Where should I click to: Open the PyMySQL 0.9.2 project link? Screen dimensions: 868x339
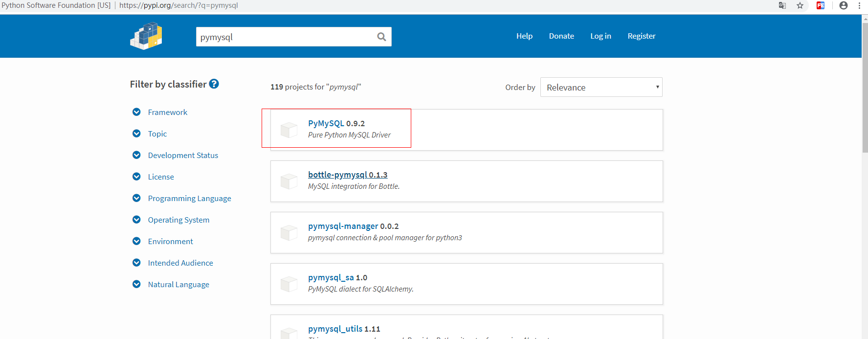pyautogui.click(x=336, y=123)
